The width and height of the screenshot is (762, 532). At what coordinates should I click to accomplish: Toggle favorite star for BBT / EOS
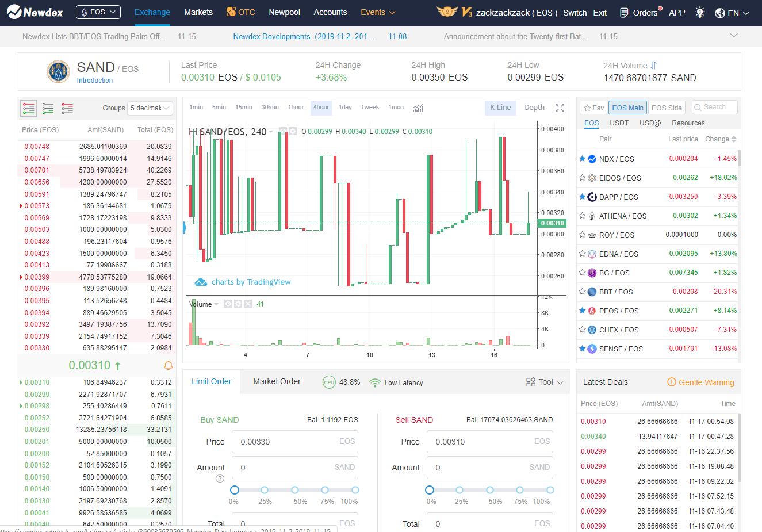tap(583, 292)
